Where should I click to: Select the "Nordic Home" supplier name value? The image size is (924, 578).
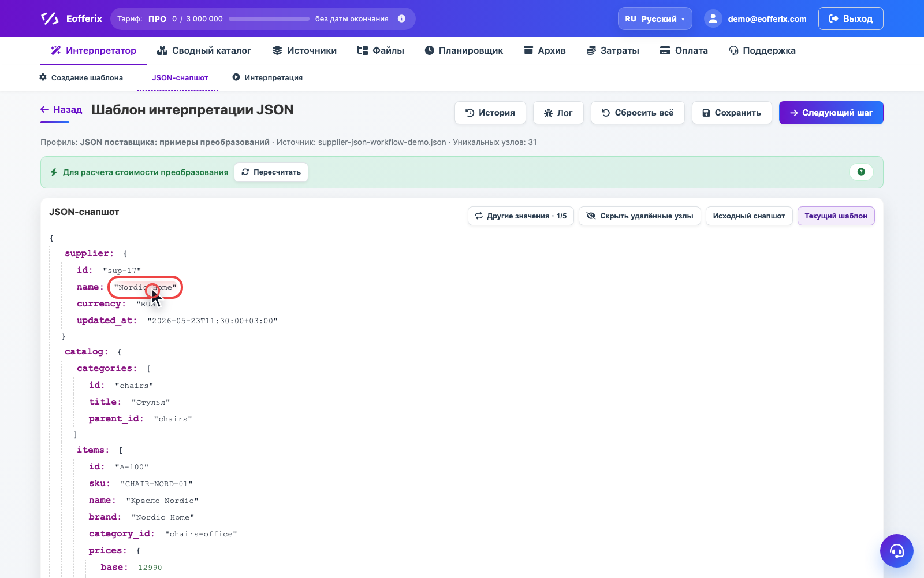click(145, 287)
